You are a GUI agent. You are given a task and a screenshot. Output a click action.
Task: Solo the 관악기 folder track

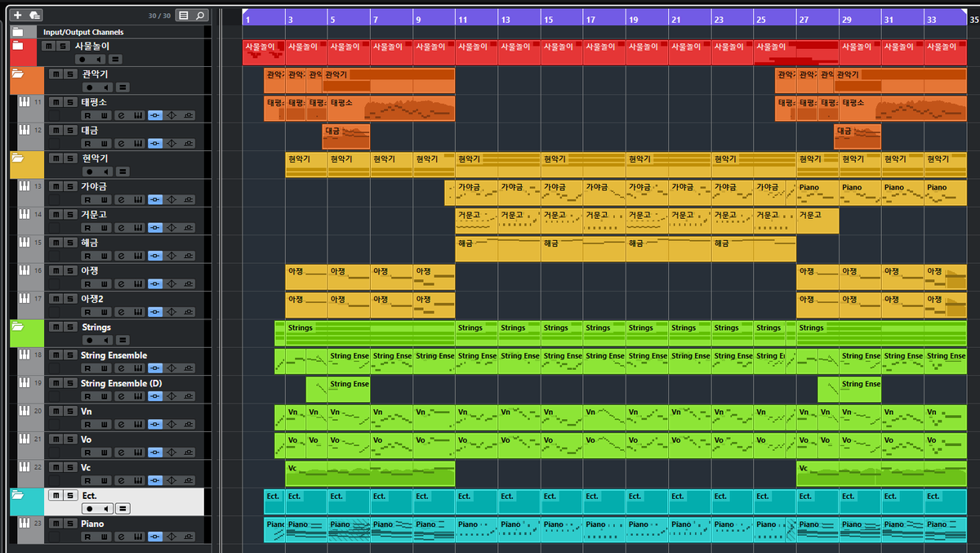(x=69, y=74)
